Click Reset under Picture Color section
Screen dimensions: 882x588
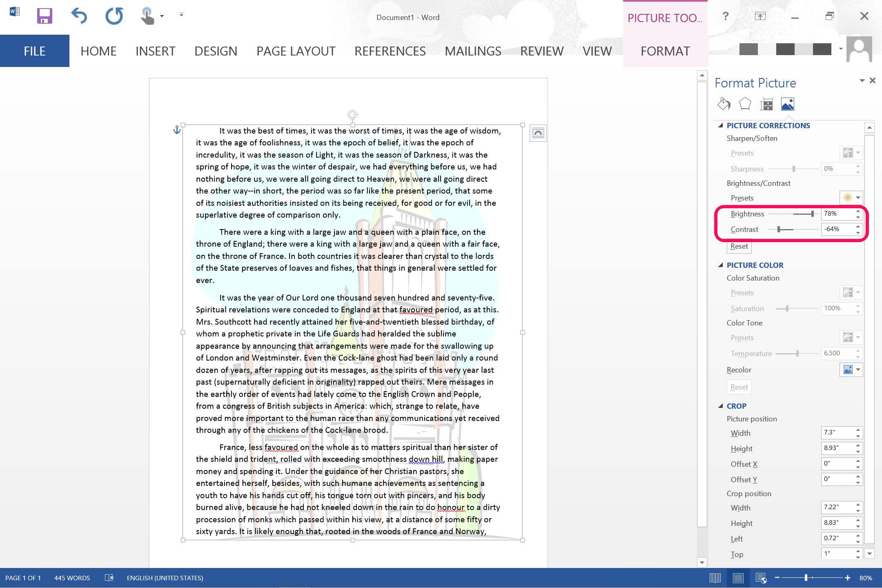(x=739, y=387)
